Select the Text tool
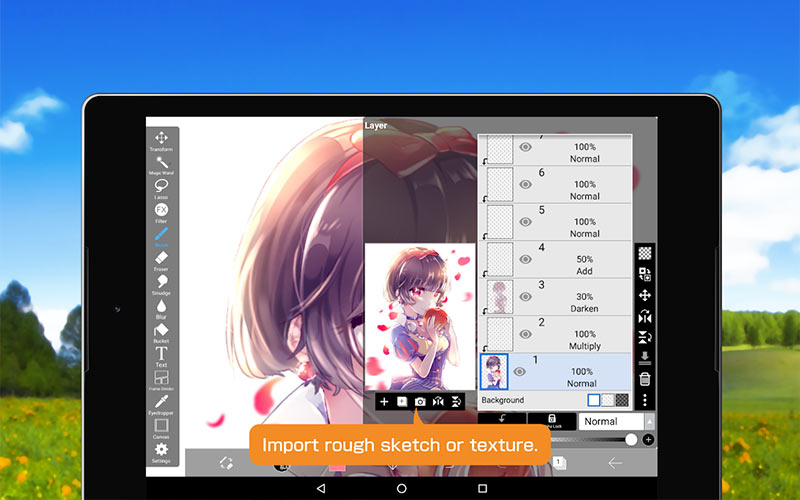This screenshot has width=800, height=500. (x=161, y=356)
